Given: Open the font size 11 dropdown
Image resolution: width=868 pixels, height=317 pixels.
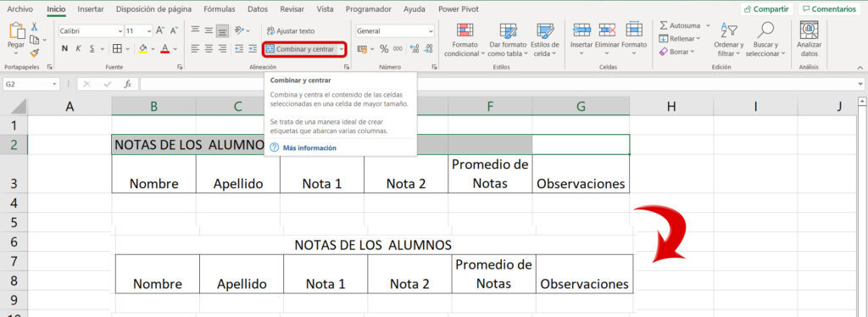Looking at the screenshot, I should pos(149,31).
